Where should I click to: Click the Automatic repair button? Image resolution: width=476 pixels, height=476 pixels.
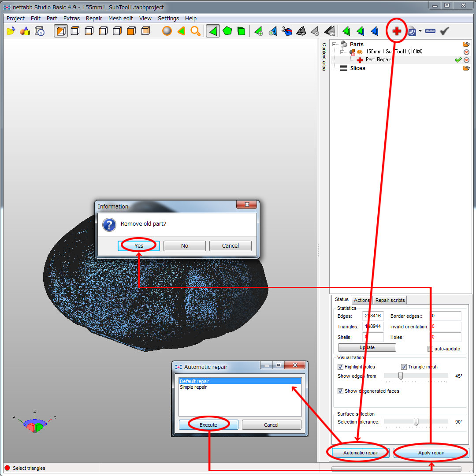361,453
